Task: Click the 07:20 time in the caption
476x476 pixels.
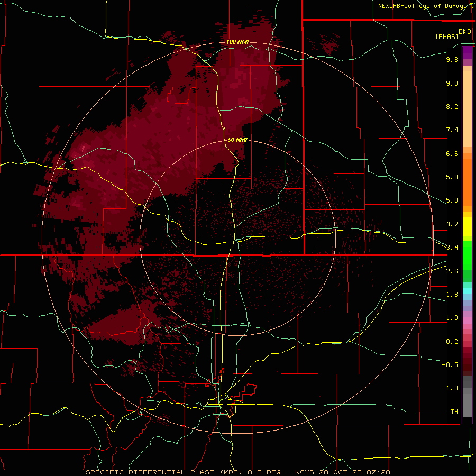Action: [x=378, y=472]
